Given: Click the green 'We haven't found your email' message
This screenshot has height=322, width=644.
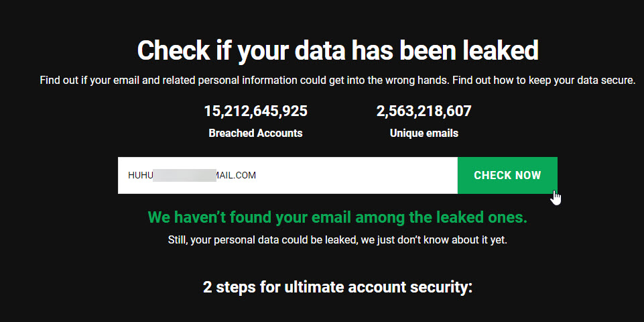Looking at the screenshot, I should click(x=337, y=217).
